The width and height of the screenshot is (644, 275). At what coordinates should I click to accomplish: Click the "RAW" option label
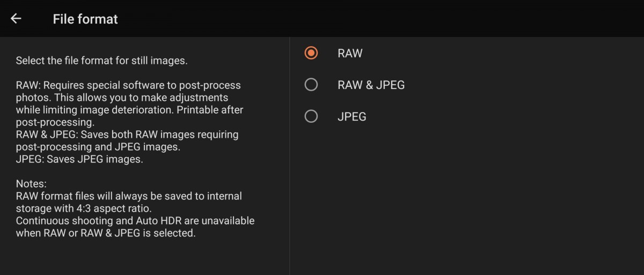click(350, 53)
